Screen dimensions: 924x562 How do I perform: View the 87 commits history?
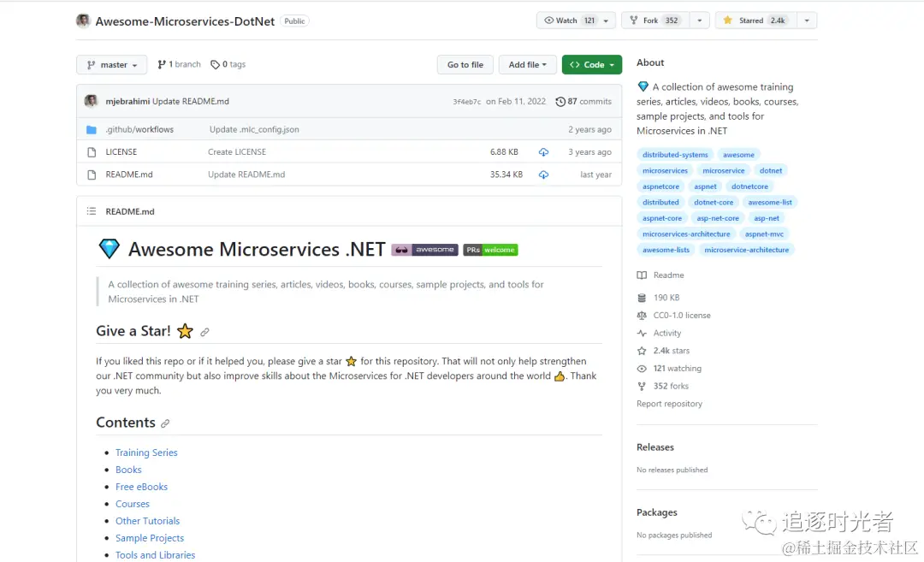click(x=589, y=101)
